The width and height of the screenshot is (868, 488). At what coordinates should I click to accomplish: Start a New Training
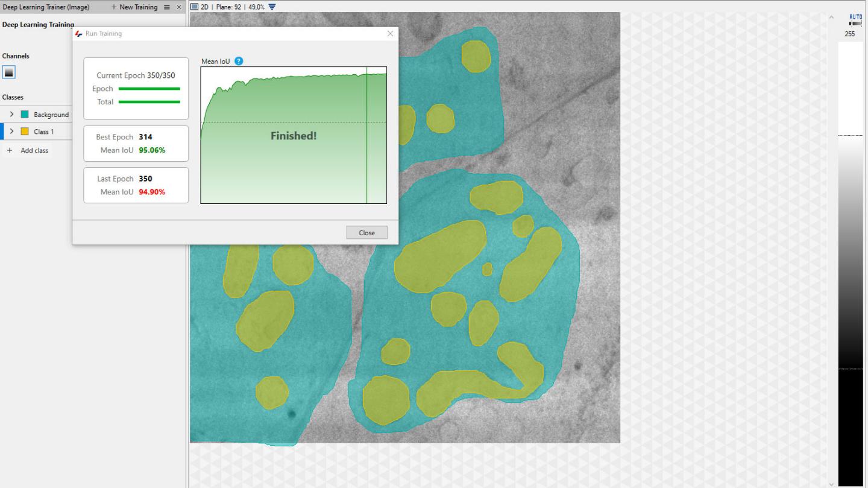134,7
